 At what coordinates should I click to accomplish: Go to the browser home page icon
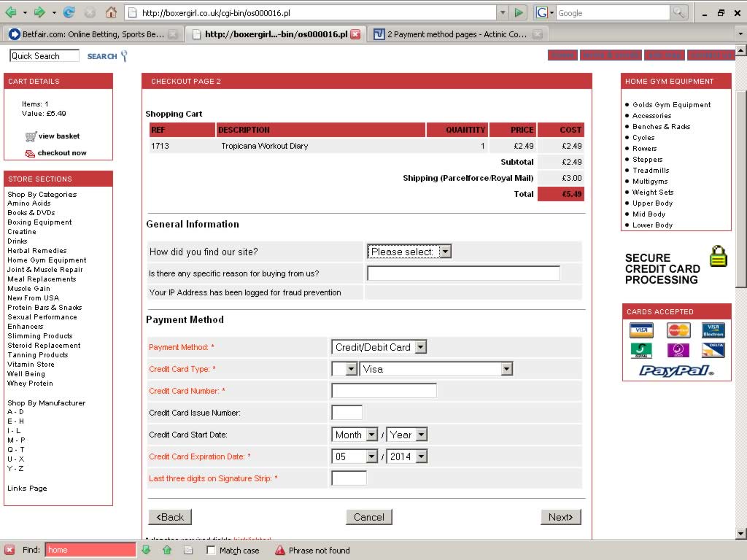(111, 12)
